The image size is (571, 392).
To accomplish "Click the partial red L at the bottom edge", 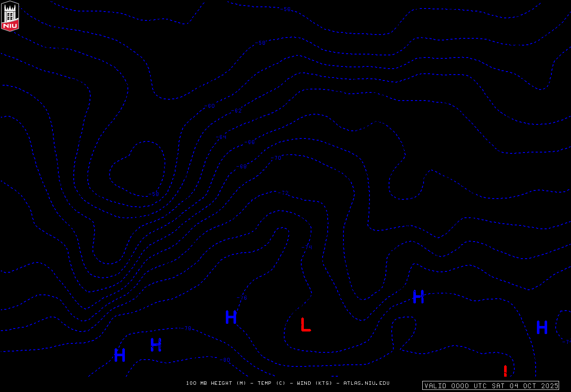I will [505, 371].
